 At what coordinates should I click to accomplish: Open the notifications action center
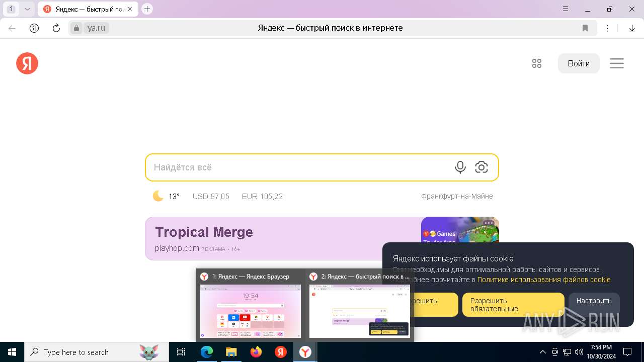point(627,352)
